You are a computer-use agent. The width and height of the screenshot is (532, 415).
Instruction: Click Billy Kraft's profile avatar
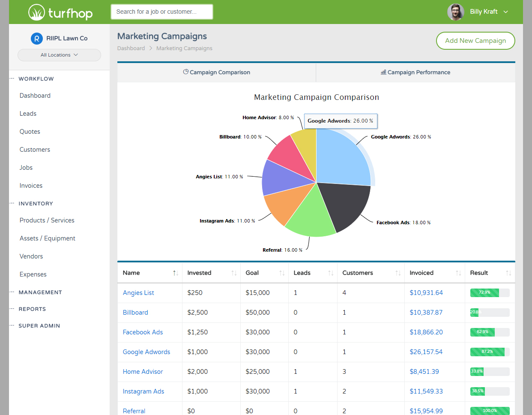(x=455, y=12)
